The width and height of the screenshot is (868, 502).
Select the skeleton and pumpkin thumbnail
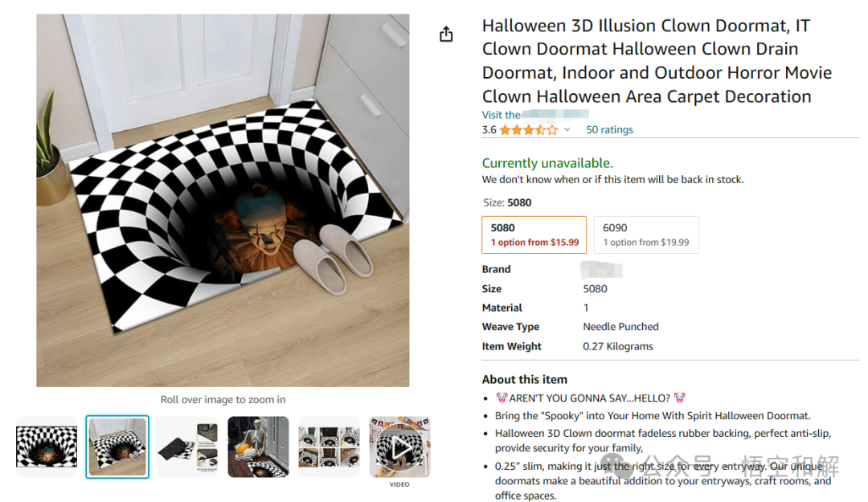click(x=258, y=447)
